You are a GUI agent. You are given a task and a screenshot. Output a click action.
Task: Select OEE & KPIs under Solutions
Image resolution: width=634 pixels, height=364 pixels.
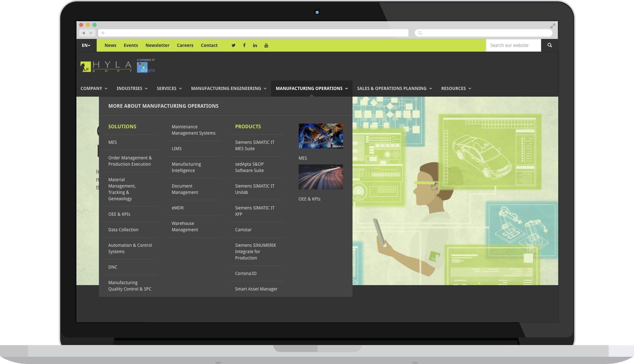coord(119,214)
